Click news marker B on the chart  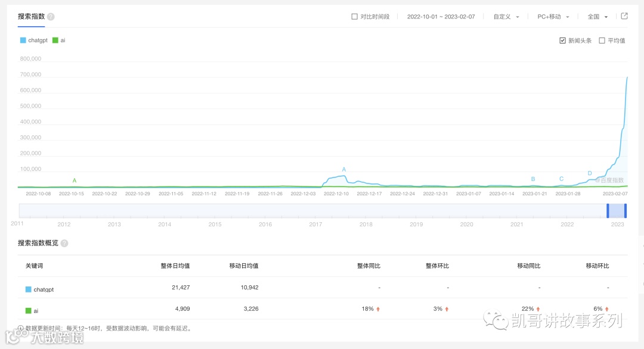coord(533,179)
